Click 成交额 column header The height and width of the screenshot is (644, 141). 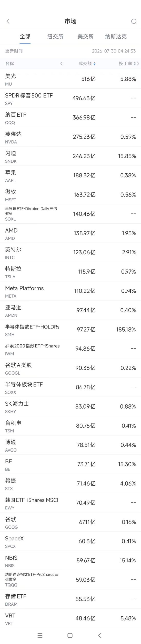pyautogui.click(x=85, y=63)
